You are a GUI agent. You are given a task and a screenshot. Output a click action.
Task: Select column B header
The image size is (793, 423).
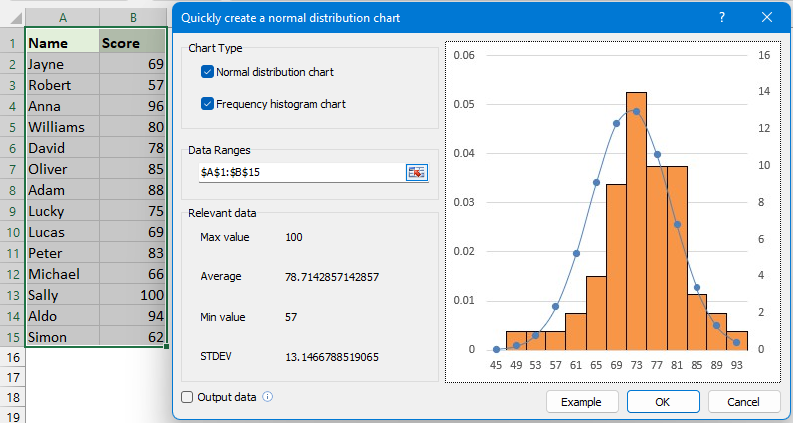click(133, 17)
